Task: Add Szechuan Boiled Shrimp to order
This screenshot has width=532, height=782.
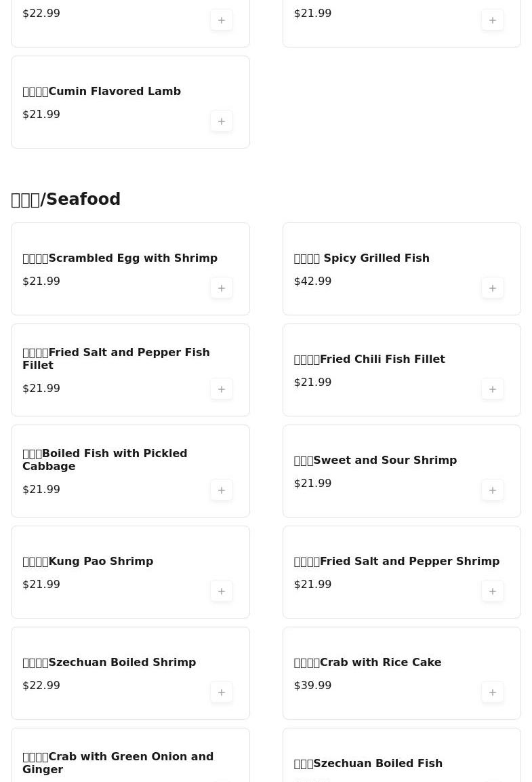Action: pos(222,692)
